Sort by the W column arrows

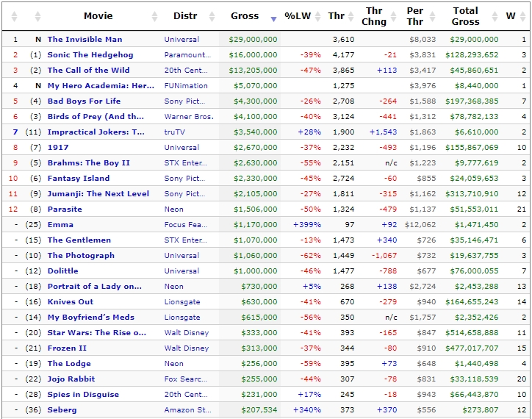[522, 16]
